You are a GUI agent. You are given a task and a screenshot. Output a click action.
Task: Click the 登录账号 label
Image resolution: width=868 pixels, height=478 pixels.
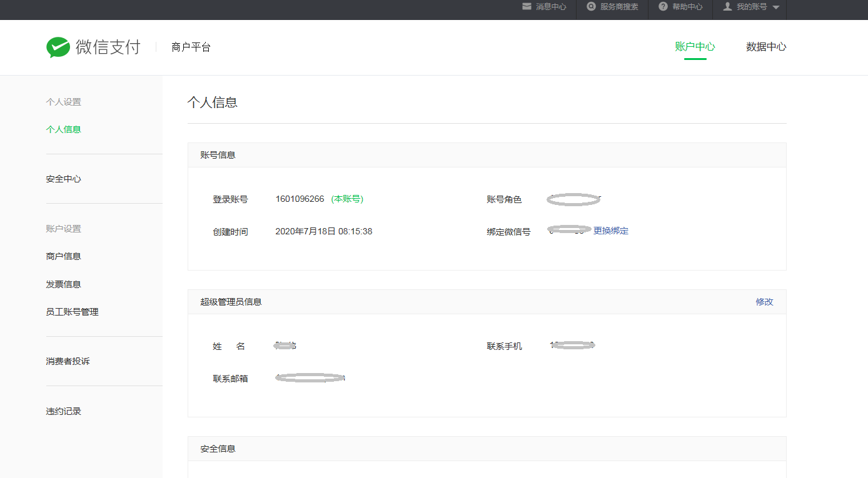click(x=230, y=199)
